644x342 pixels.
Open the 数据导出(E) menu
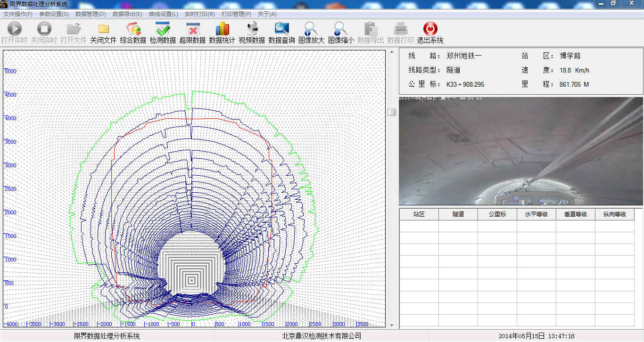(x=127, y=14)
